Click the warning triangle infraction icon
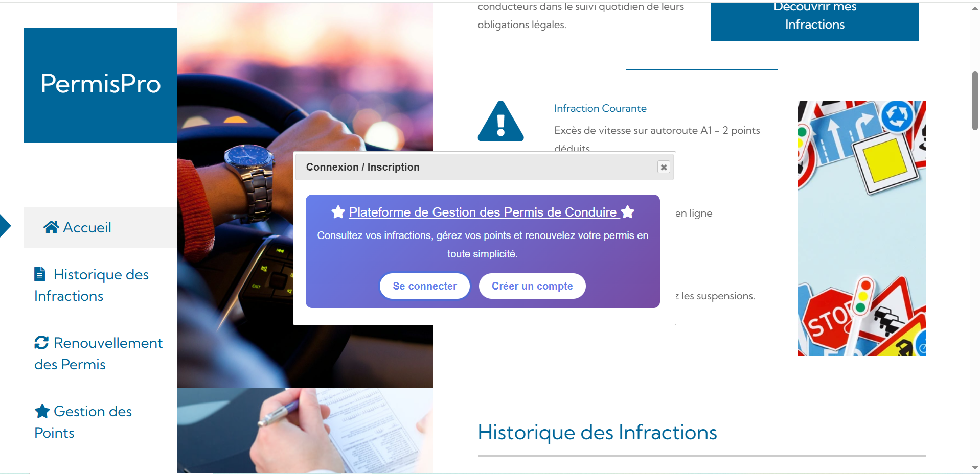The width and height of the screenshot is (980, 474). click(500, 122)
